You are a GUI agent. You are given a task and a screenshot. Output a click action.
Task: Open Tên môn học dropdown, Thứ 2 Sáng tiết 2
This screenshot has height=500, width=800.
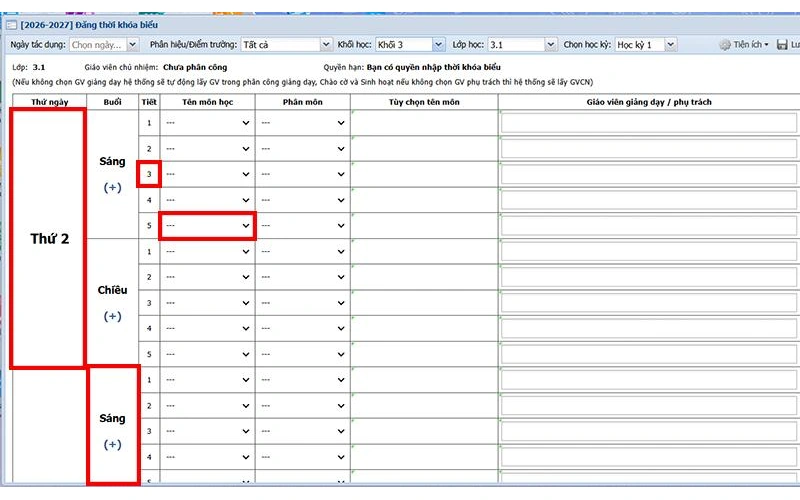[208, 149]
